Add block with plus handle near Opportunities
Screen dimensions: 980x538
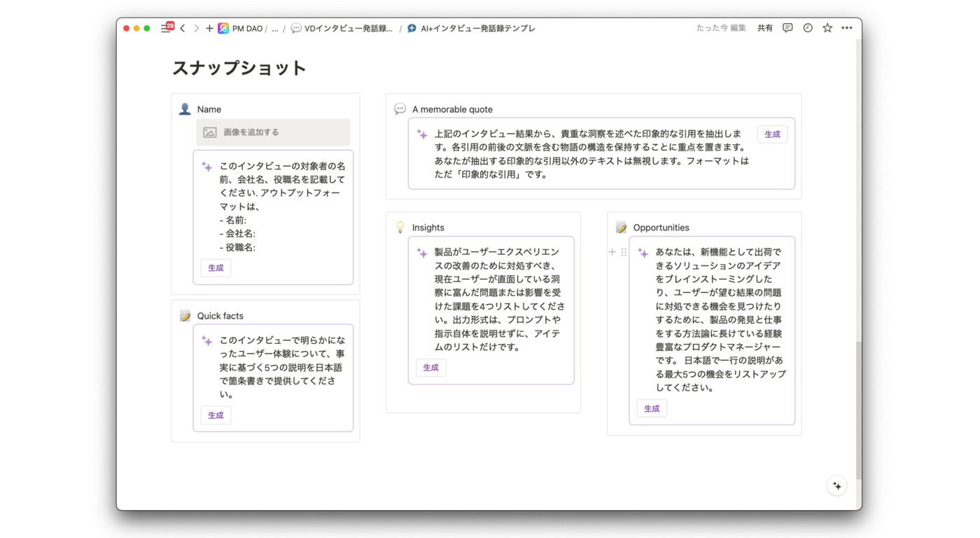tap(612, 252)
